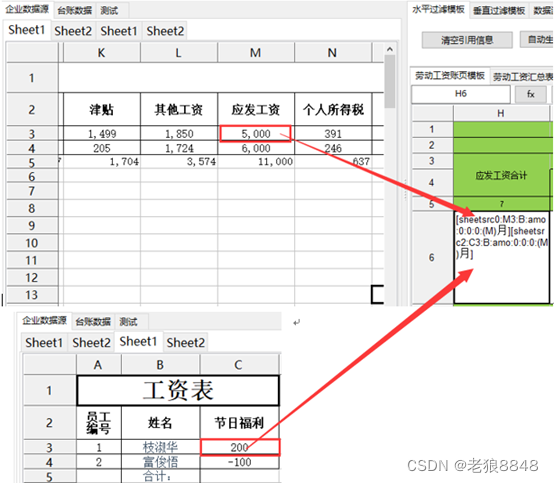Select column header B in 工资表 grid
Screen dimensions: 554x483
(x=160, y=365)
